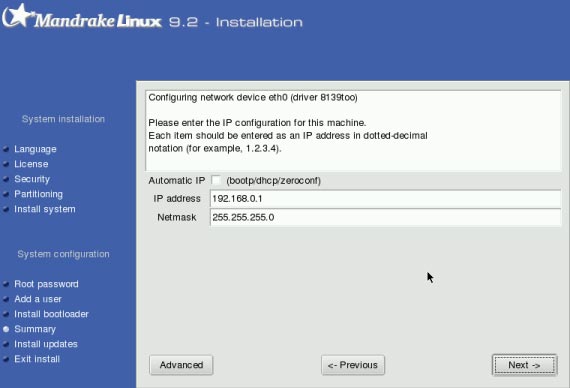
Task: Select the Root password step
Action: [x=46, y=284]
